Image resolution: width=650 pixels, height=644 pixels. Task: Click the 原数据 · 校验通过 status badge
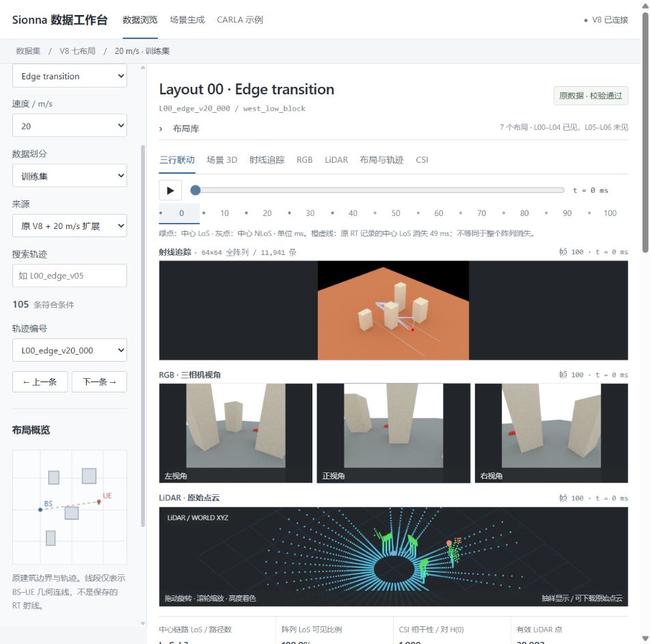point(591,96)
